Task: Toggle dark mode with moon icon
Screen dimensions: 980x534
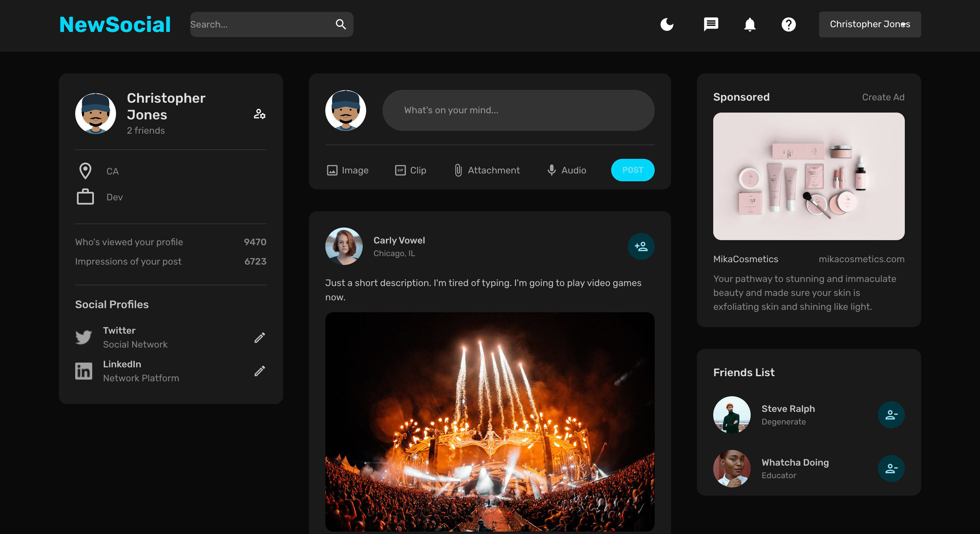Action: click(667, 24)
